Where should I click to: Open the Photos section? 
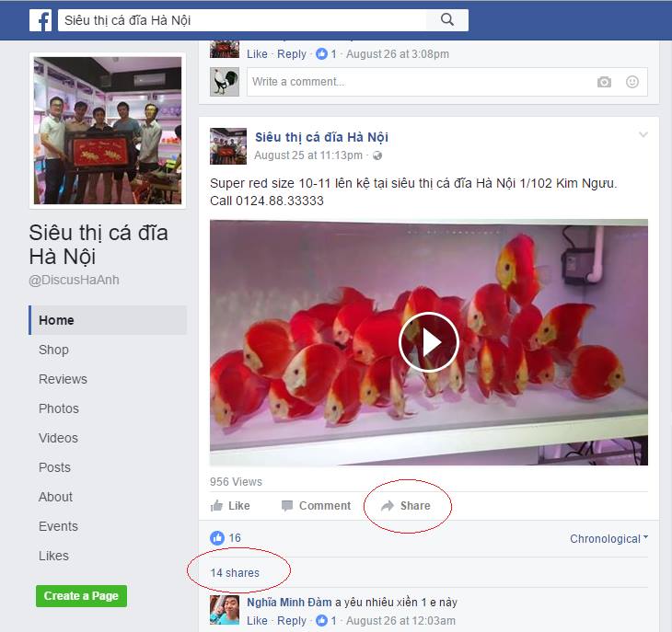(59, 408)
